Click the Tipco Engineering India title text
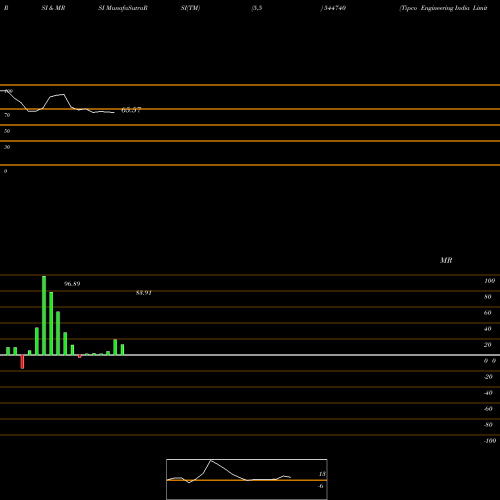Screen dimensions: 500x500 pos(443,8)
